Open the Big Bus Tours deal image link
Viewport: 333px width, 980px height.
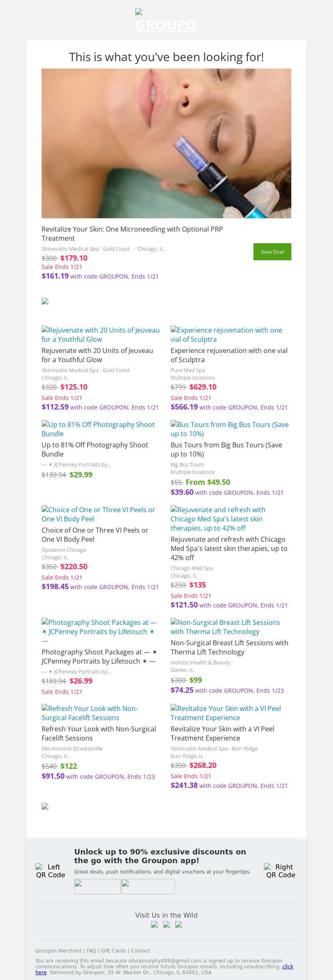[230, 429]
